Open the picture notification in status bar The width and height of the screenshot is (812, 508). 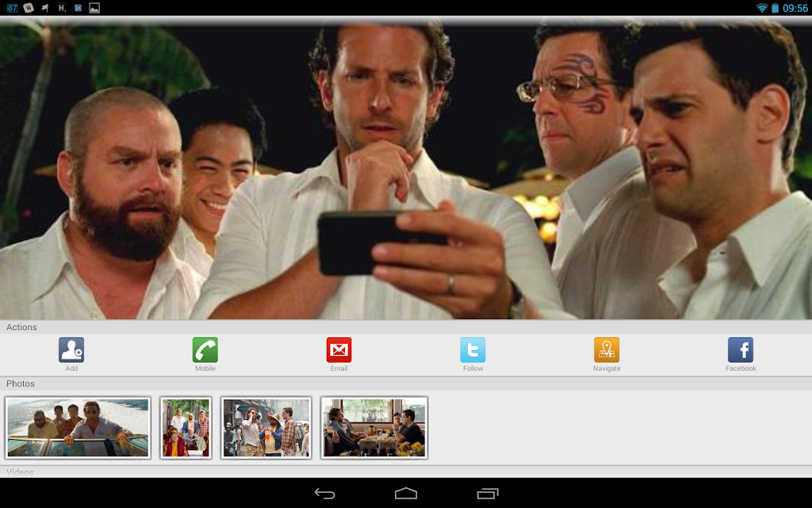[94, 8]
